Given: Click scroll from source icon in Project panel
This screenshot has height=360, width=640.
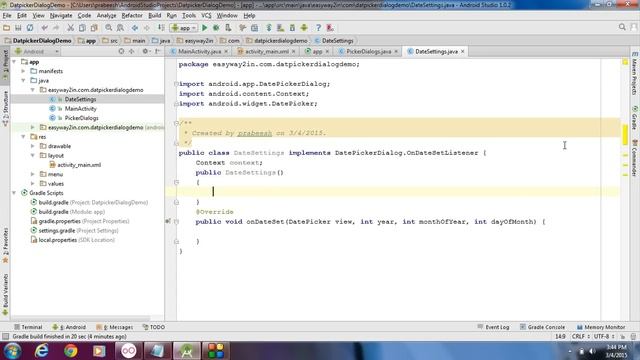Looking at the screenshot, I should coord(121,51).
